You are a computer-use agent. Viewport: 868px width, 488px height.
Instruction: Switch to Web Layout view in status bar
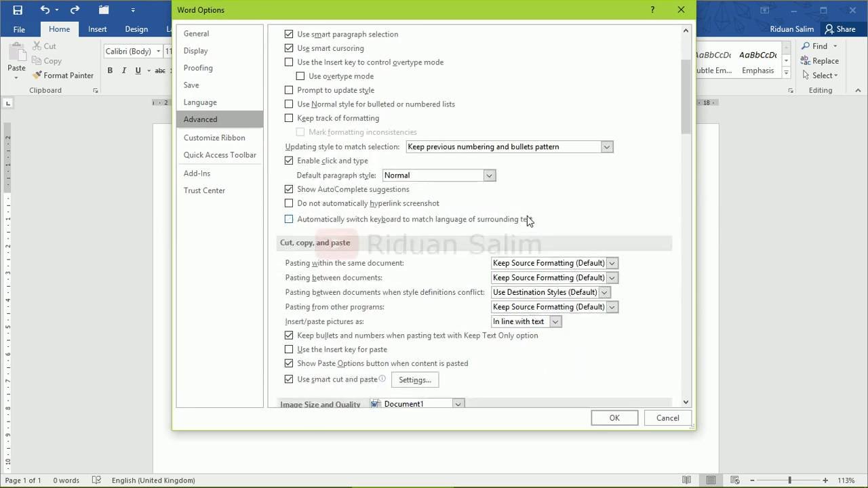734,480
